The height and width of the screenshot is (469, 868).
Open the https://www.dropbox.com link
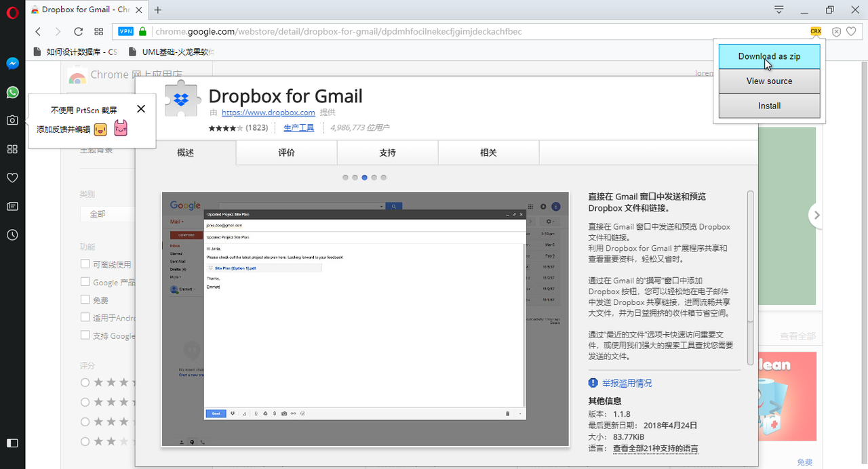coord(269,113)
